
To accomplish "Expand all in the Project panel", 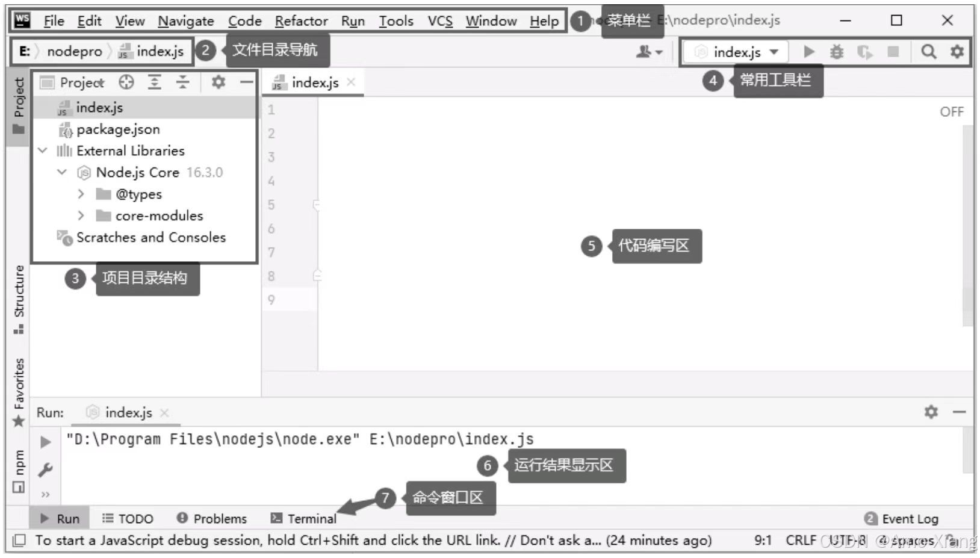I will pyautogui.click(x=155, y=82).
